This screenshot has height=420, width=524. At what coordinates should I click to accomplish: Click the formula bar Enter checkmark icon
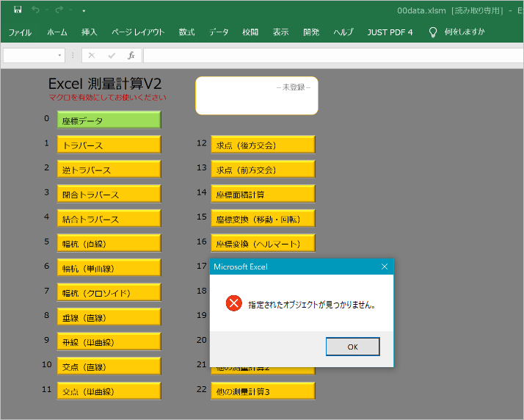(112, 55)
